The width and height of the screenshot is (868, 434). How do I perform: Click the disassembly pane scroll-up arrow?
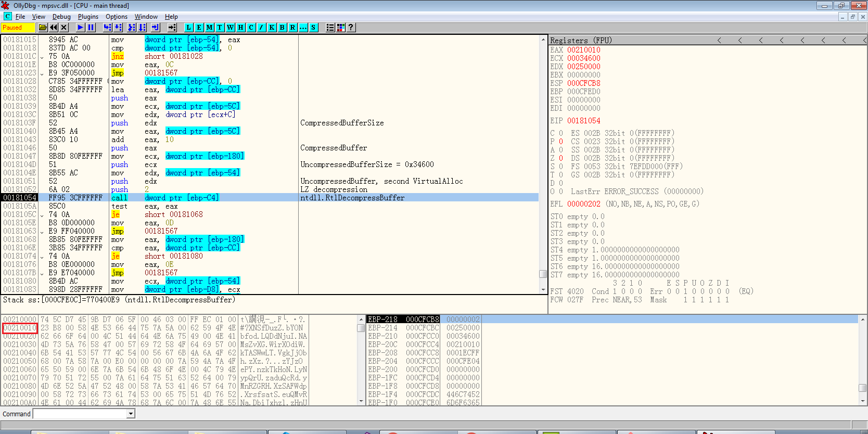pyautogui.click(x=543, y=40)
